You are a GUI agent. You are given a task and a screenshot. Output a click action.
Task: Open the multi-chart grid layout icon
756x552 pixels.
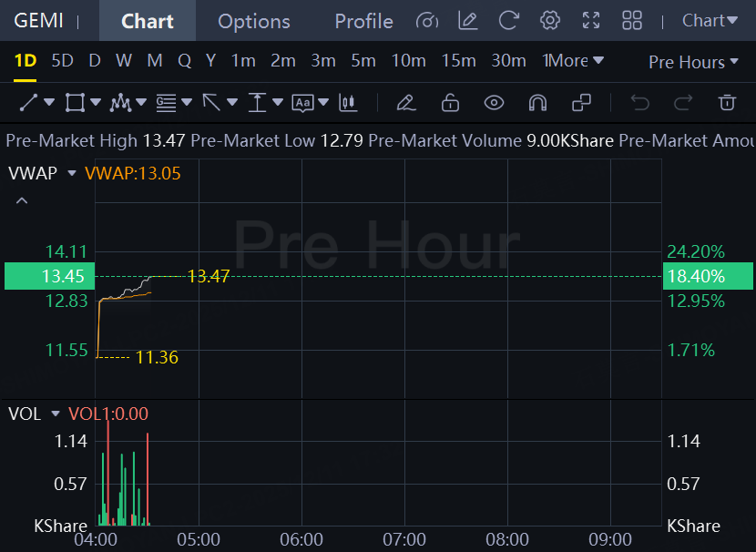coord(632,20)
